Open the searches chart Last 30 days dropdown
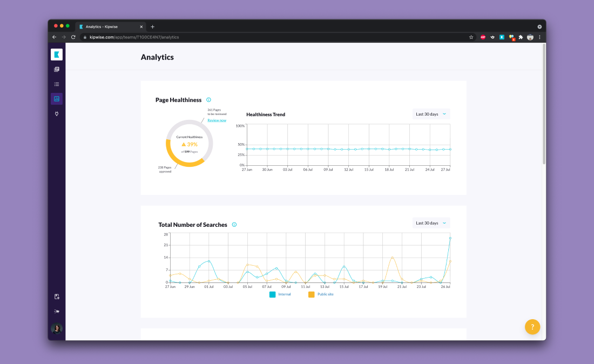This screenshot has width=594, height=364. 430,223
